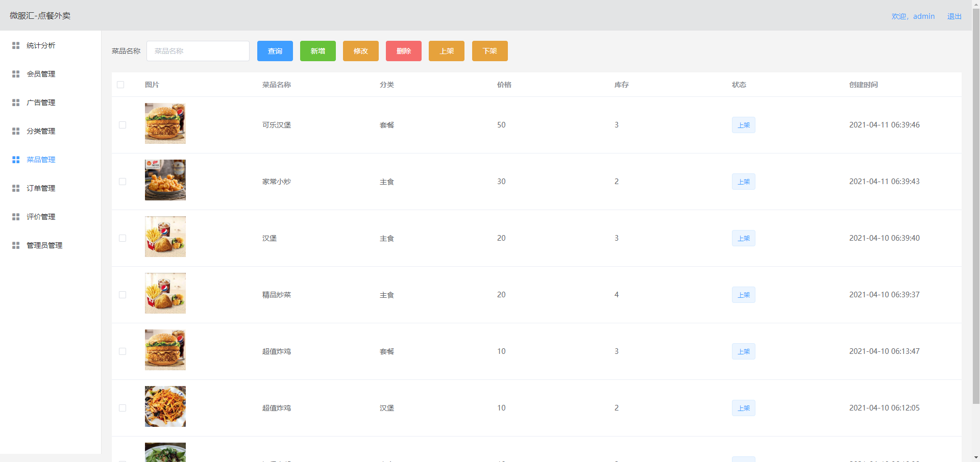Screen dimensions: 980x462
Task: Select the 家常小炒 row checkbox
Action: pos(122,182)
